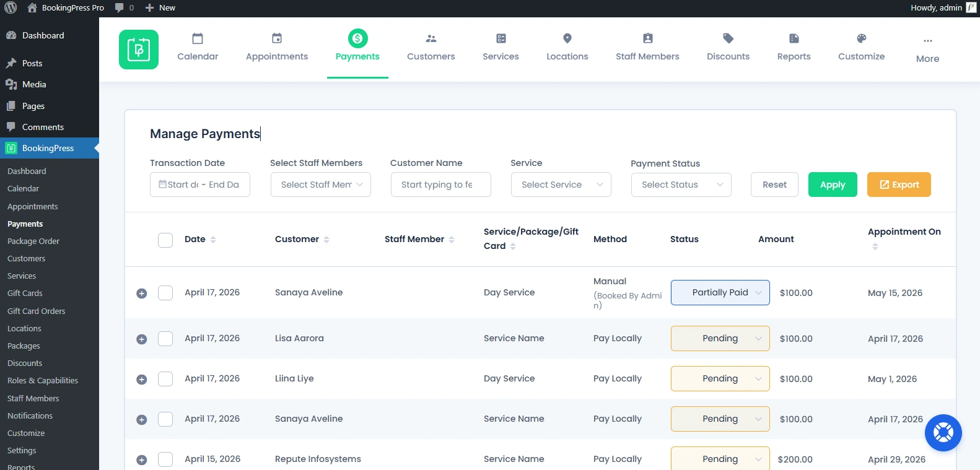The height and width of the screenshot is (470, 980).
Task: Click the $200.00 amount cell
Action: (x=795, y=459)
